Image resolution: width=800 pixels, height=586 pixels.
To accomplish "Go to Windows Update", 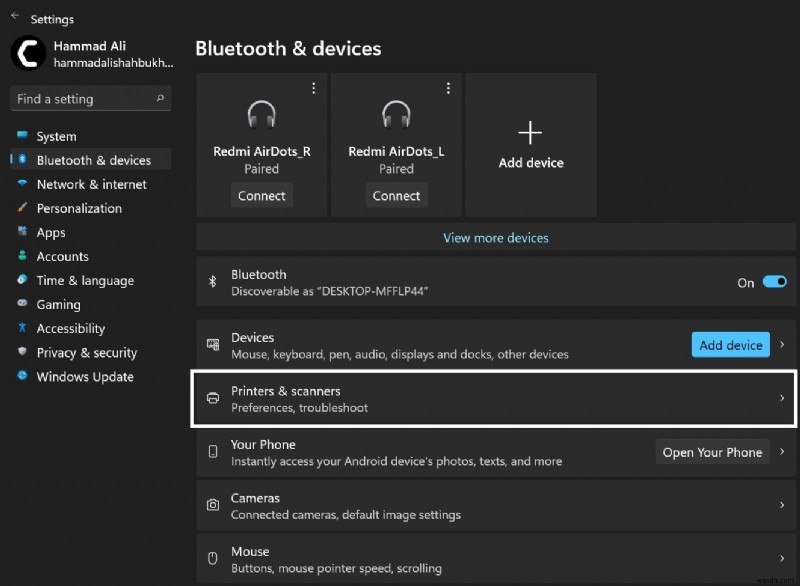I will 85,377.
